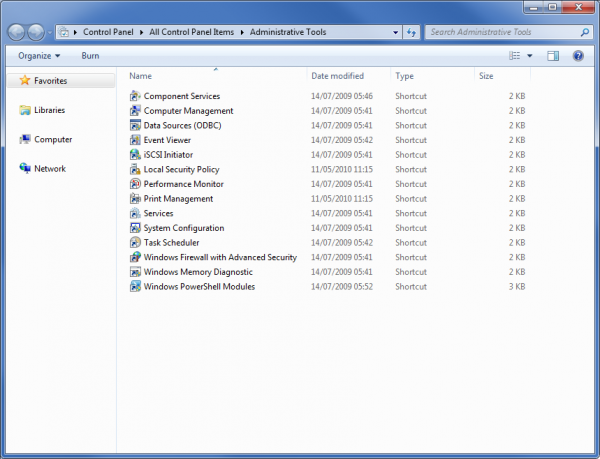Image resolution: width=600 pixels, height=459 pixels.
Task: Select Computer in the navigation pane
Action: click(x=53, y=139)
